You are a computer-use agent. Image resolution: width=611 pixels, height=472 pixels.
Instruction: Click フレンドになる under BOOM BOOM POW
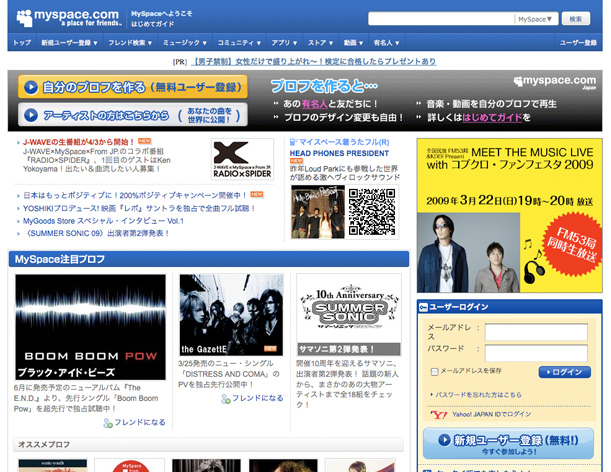(140, 423)
